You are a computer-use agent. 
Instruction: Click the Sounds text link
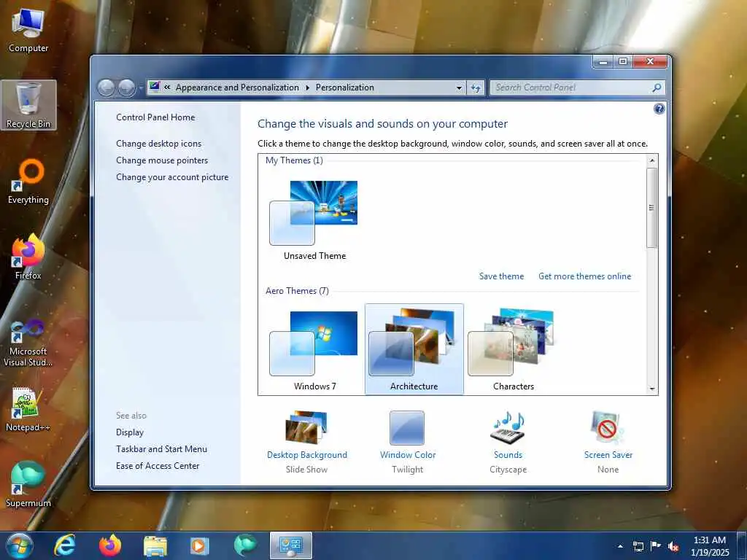click(508, 455)
